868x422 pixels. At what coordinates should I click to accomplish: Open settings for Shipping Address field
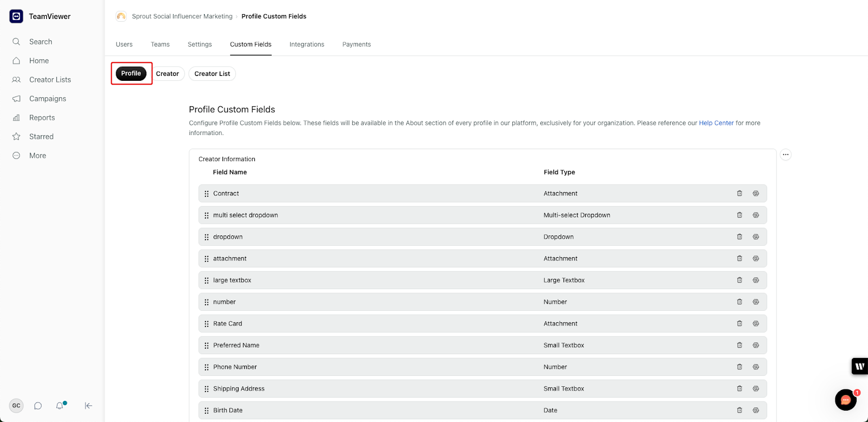click(x=756, y=389)
